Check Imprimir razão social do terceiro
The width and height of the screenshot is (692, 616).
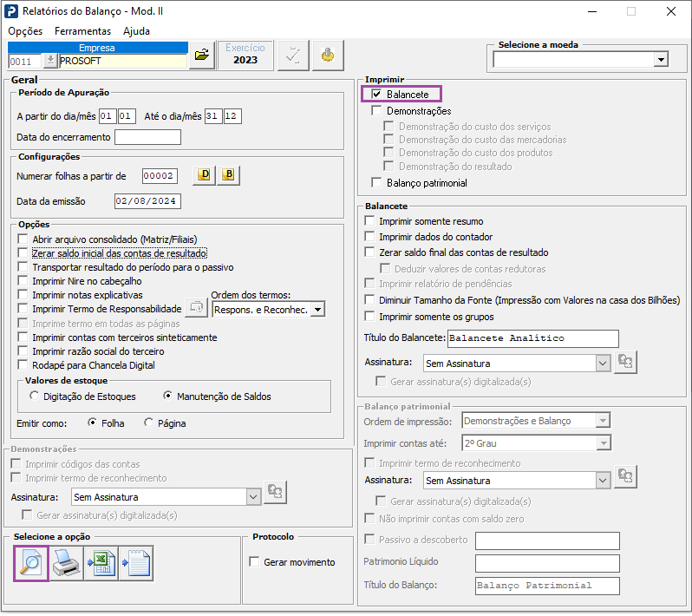coord(23,351)
